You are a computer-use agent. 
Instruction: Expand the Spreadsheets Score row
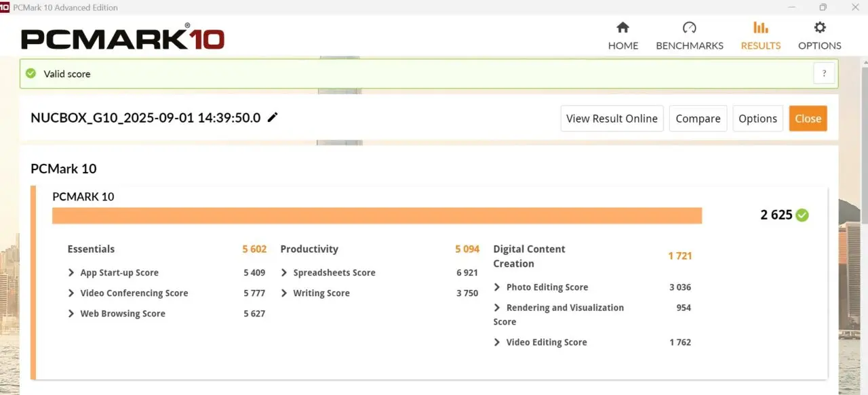click(284, 273)
